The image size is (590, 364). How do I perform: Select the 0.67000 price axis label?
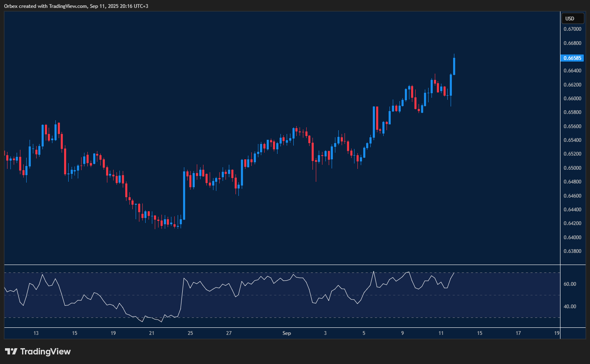pos(572,29)
